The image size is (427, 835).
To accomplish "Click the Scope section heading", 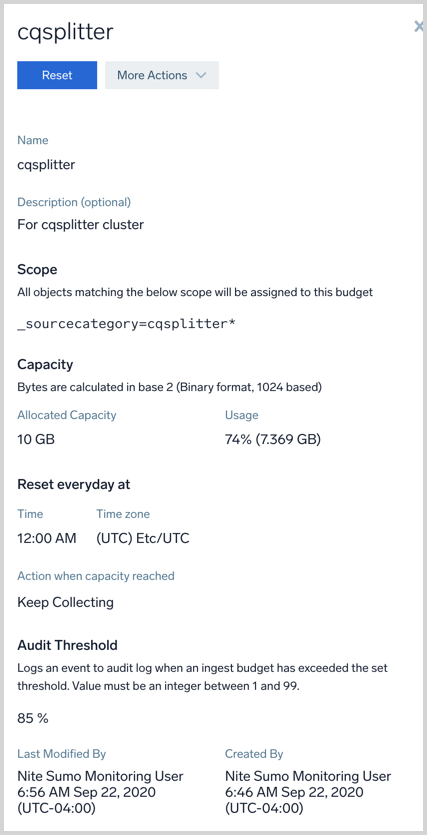I will tap(37, 269).
